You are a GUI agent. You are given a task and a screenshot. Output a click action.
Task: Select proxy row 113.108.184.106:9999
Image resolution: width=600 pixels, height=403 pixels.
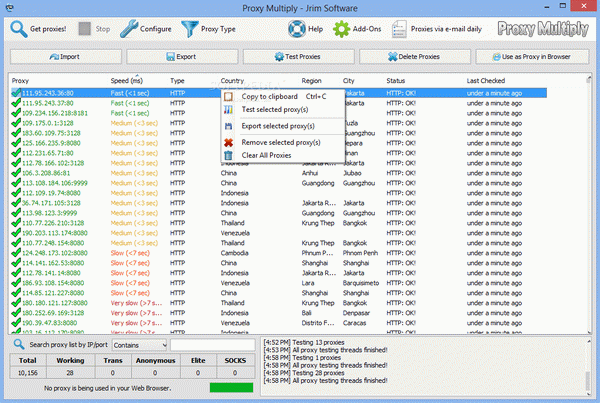[279, 183]
